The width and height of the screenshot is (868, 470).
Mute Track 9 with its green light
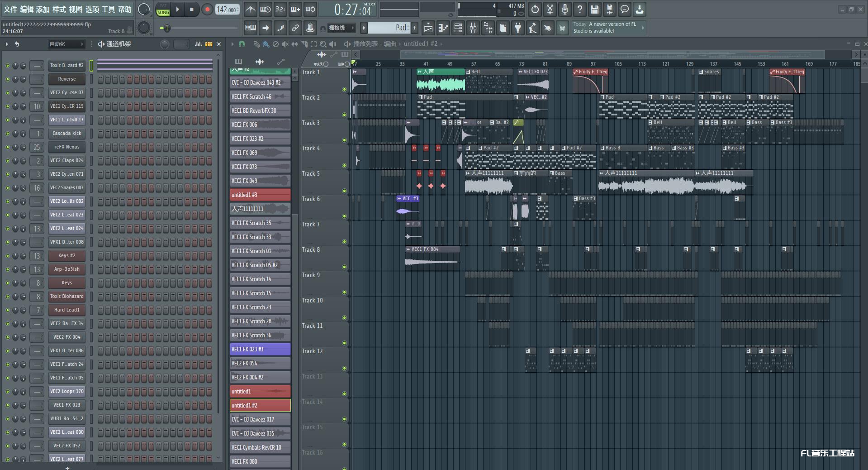344,292
